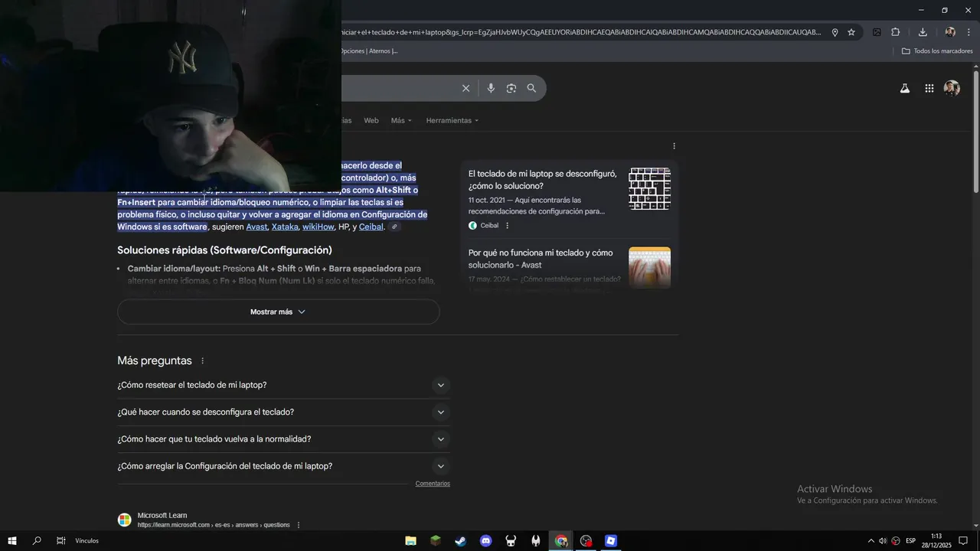Open the Microsoft Learn result

tap(162, 516)
